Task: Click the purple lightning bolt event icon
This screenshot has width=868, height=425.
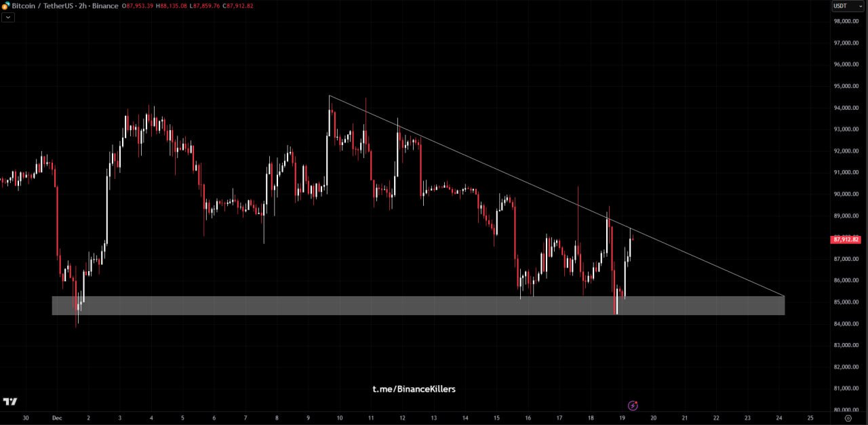Action: pyautogui.click(x=633, y=405)
